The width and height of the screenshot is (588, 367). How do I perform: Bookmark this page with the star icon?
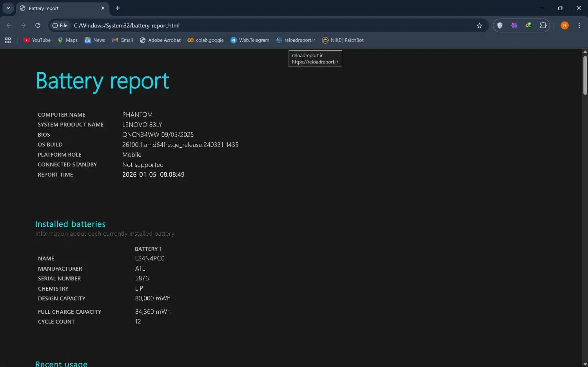479,25
